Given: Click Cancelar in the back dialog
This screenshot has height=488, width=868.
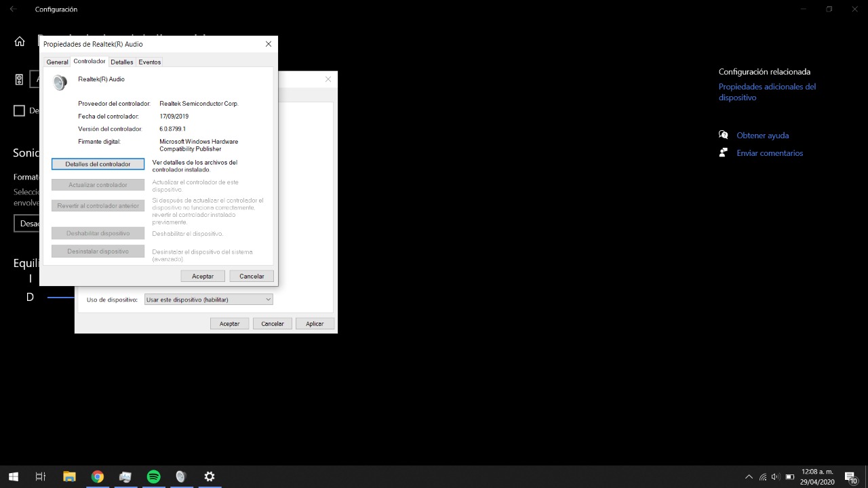Looking at the screenshot, I should pos(273,323).
